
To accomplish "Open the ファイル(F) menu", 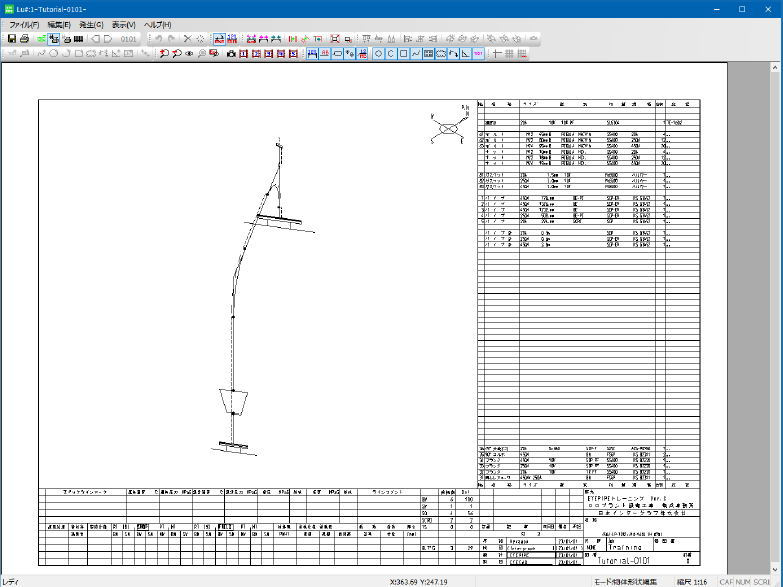I will coord(24,24).
